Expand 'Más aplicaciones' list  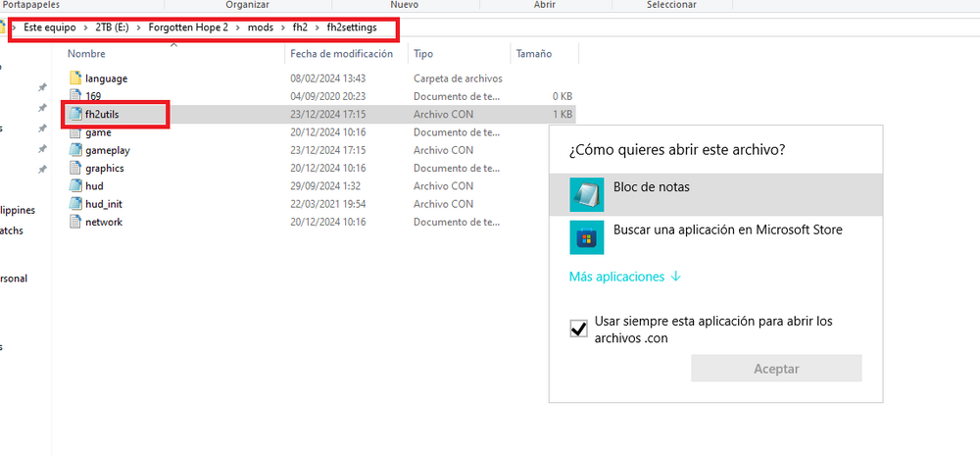[x=624, y=278]
